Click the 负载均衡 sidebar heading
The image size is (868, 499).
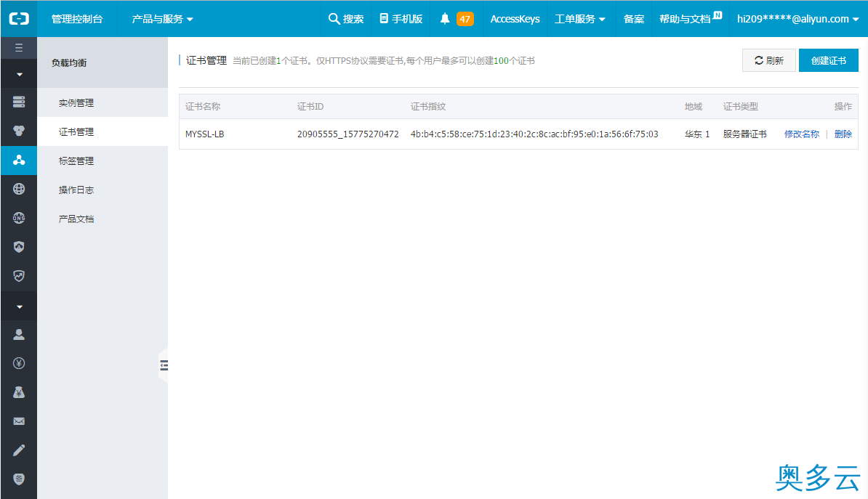(x=69, y=62)
